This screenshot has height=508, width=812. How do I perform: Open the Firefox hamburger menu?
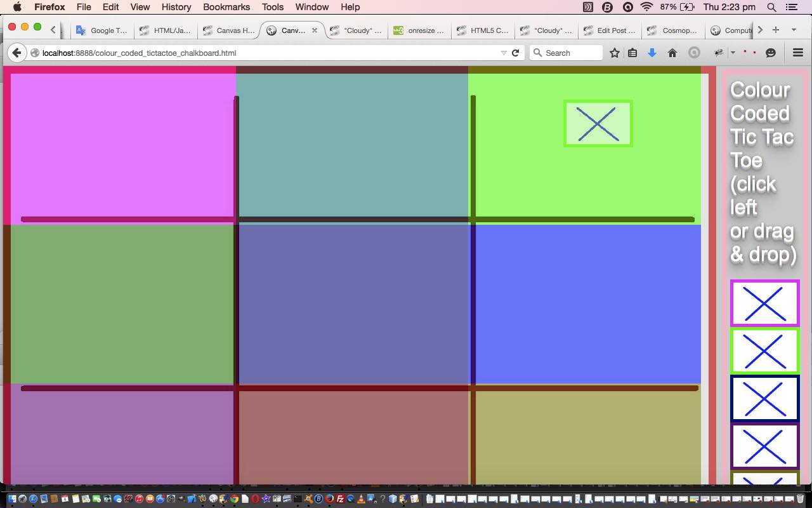798,53
